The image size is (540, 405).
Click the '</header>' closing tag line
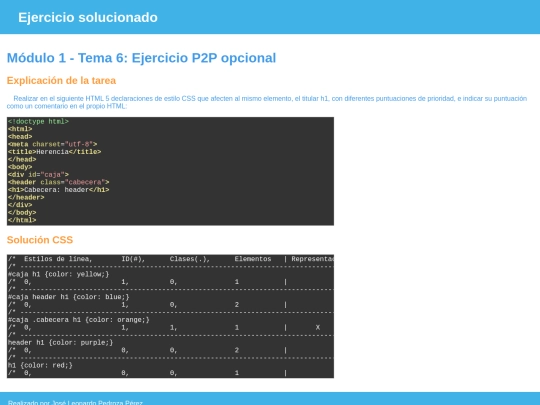(26, 197)
